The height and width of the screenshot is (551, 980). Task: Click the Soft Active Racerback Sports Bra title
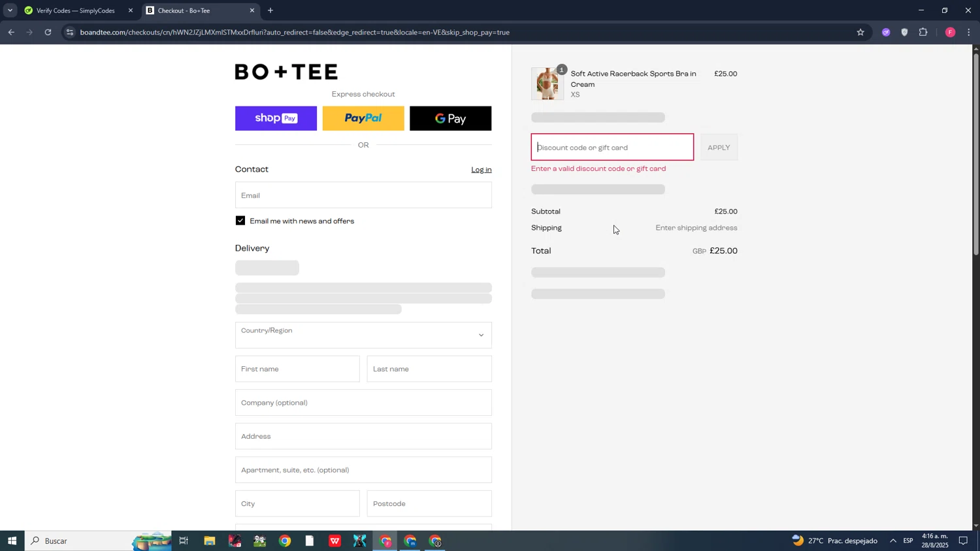tap(633, 79)
